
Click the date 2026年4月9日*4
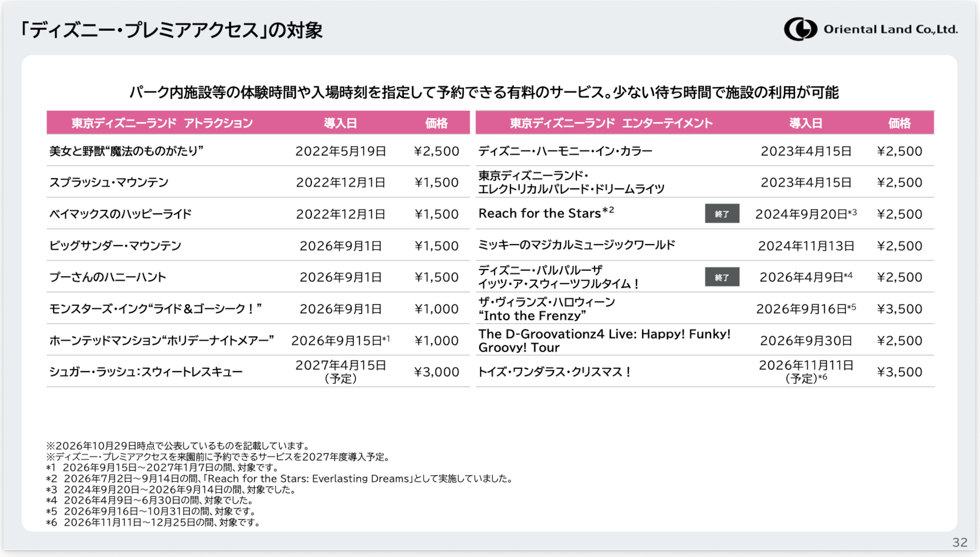click(x=806, y=277)
